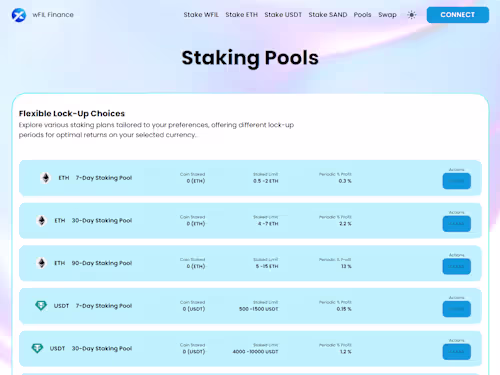This screenshot has height=375, width=500.
Task: Click action button for ETH 30-Day Staking Pool
Action: pos(457,224)
